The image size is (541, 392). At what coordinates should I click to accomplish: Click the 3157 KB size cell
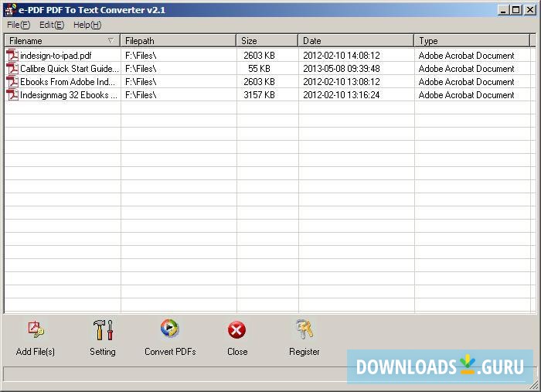tap(259, 95)
